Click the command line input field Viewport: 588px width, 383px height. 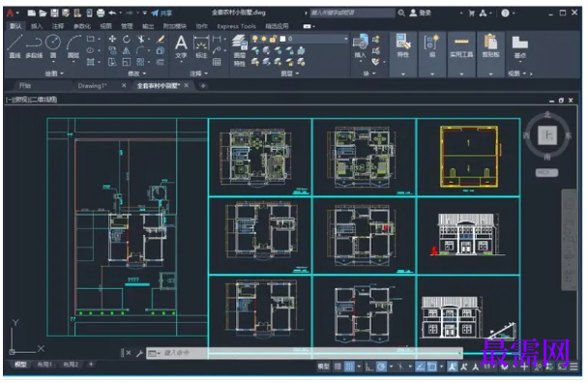(x=304, y=353)
